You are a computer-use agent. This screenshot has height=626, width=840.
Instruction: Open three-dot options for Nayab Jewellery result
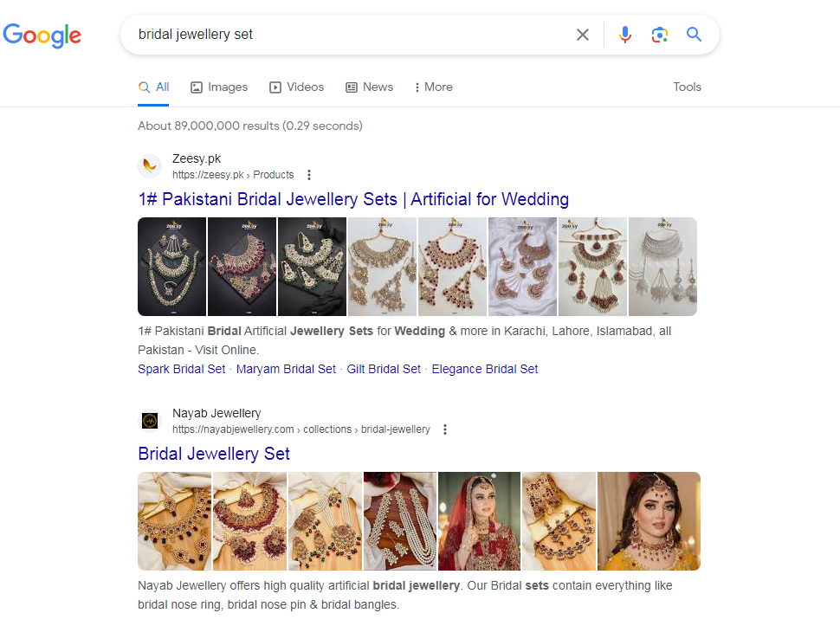click(x=445, y=429)
